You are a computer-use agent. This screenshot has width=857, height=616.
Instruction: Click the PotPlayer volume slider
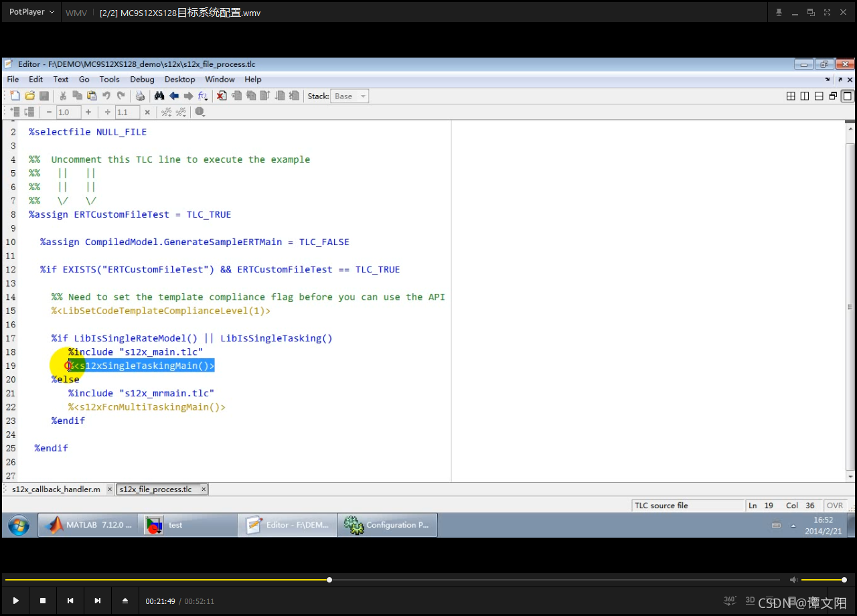pos(824,580)
